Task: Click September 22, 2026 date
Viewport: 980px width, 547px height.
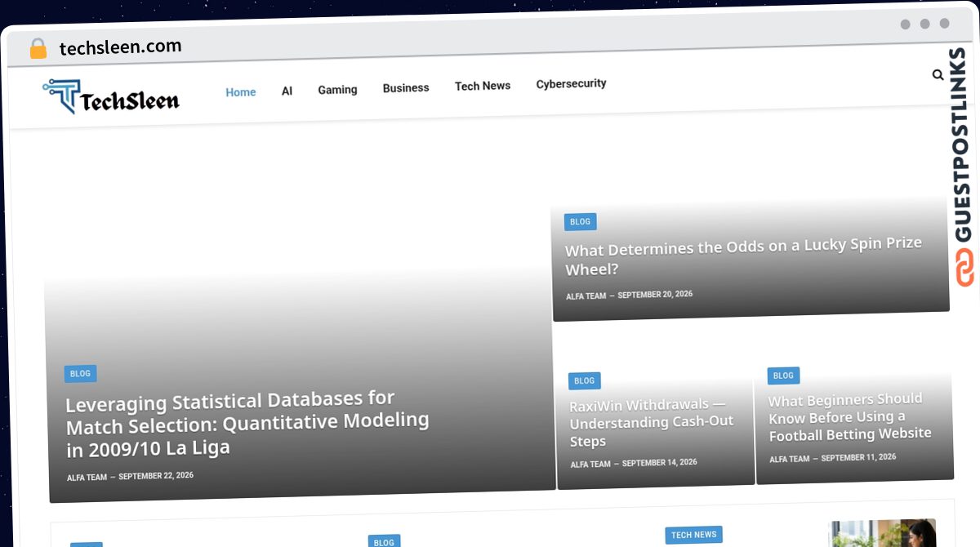Action: coord(156,475)
